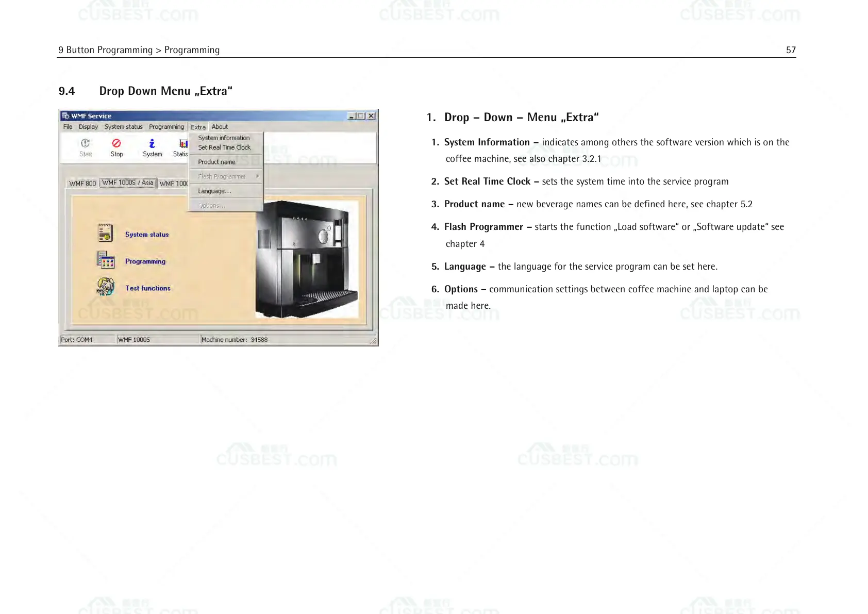Screen dimensions: 868x614
Task: Click the notepad icon beside System status
Action: (x=105, y=233)
